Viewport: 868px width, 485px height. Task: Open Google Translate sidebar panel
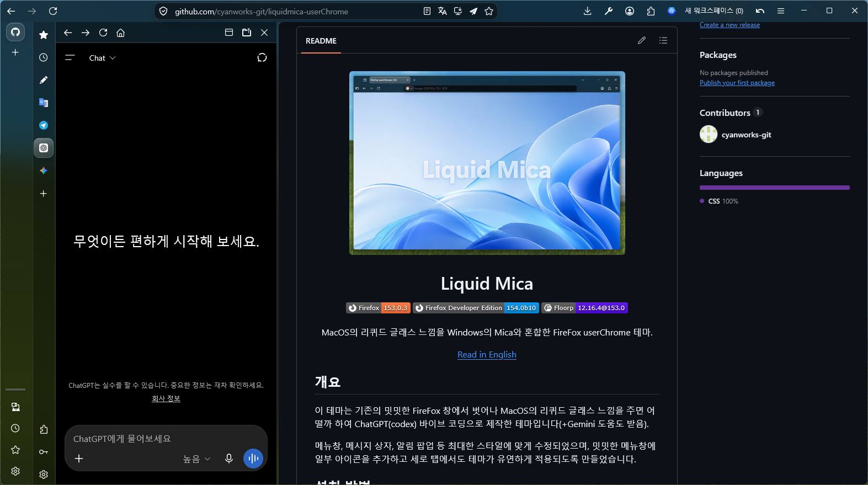[44, 103]
